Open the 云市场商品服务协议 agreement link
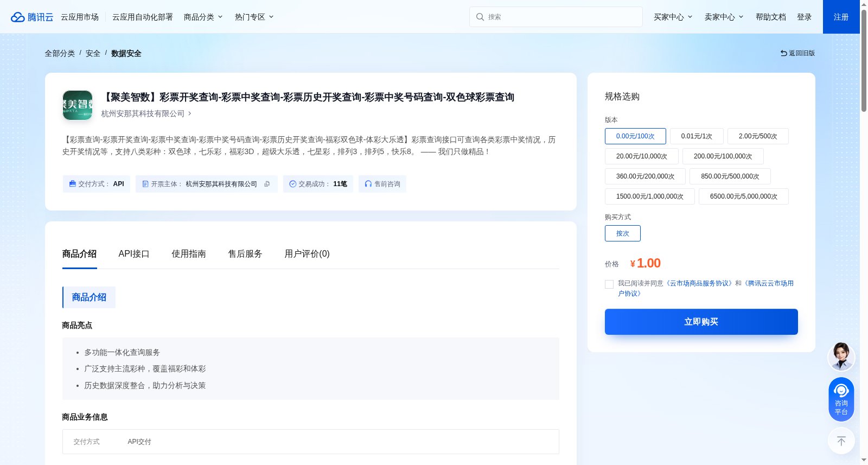 699,283
